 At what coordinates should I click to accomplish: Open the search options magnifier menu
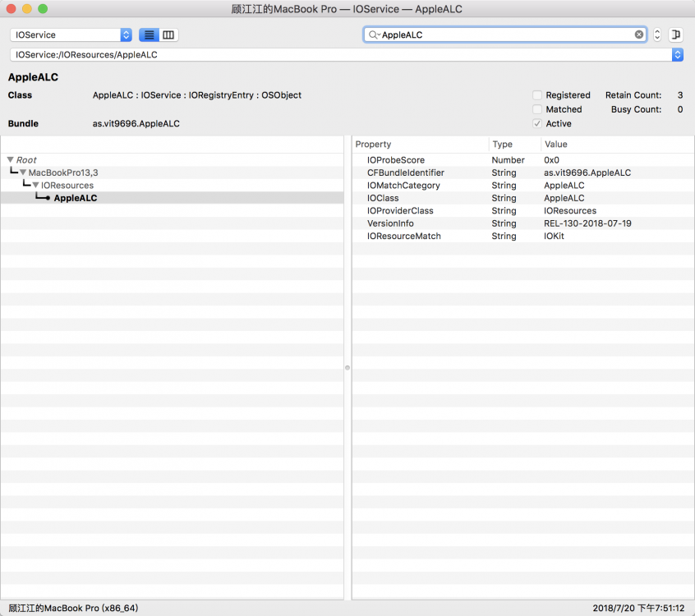(374, 34)
